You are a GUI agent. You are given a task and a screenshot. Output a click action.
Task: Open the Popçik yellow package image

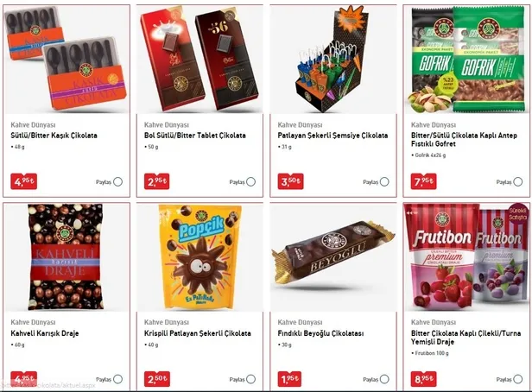pyautogui.click(x=199, y=257)
